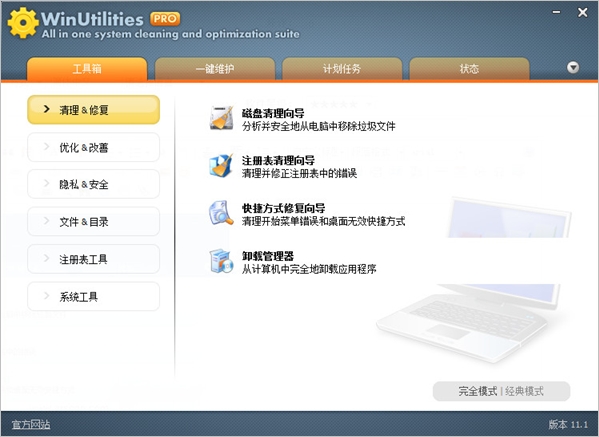Expand the 文件 & 目录 category
The image size is (599, 437).
(94, 222)
